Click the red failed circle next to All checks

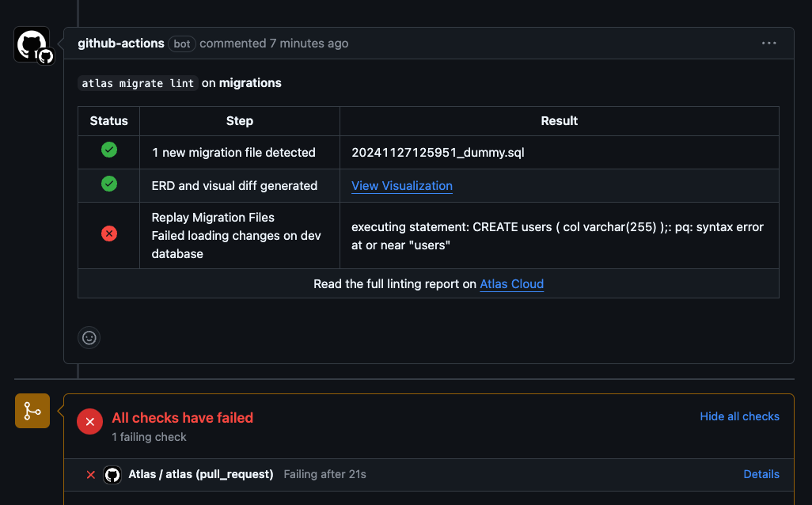click(x=89, y=421)
